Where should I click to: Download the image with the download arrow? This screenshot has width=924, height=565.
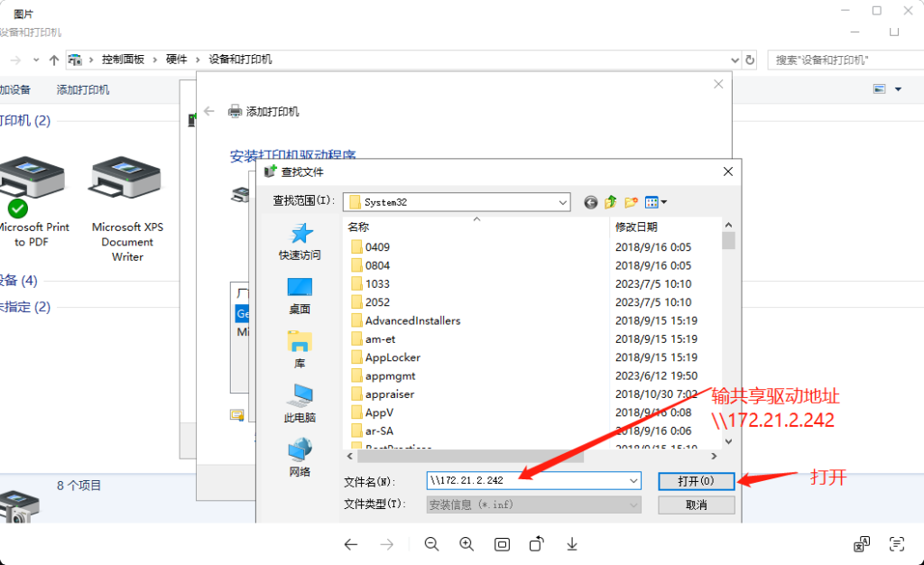pyautogui.click(x=572, y=544)
